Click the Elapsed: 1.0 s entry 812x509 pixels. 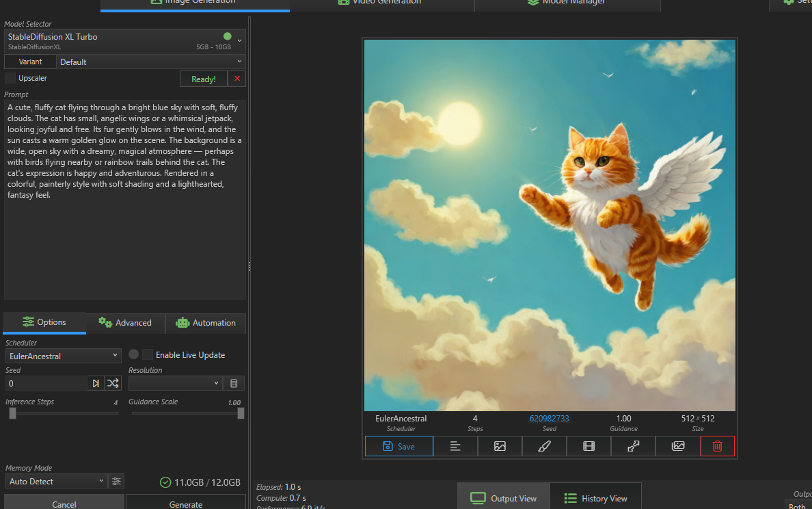coord(279,487)
